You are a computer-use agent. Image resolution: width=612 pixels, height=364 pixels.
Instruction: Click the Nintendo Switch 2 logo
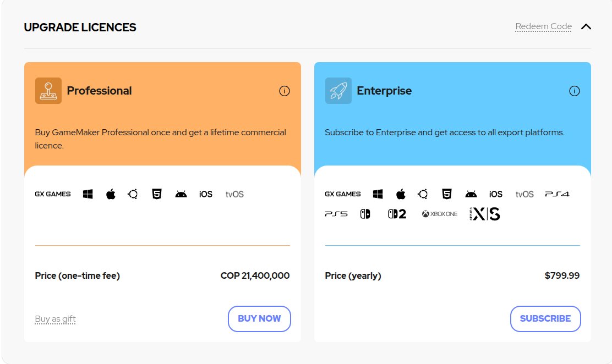pos(397,214)
